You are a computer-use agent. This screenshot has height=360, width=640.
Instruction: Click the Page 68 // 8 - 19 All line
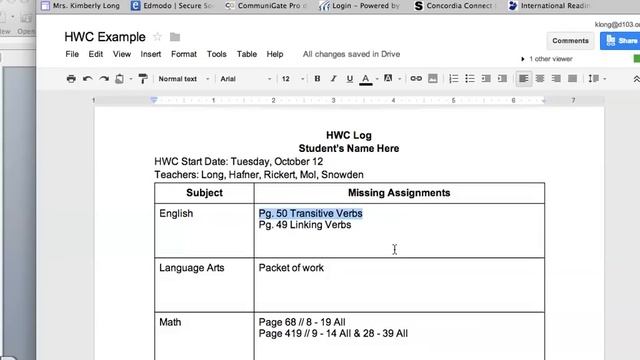coord(302,322)
